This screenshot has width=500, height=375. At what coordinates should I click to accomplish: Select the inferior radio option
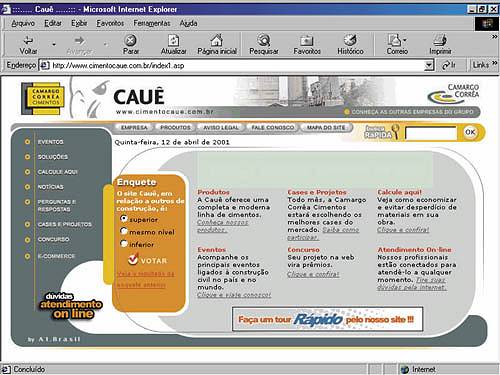(124, 243)
